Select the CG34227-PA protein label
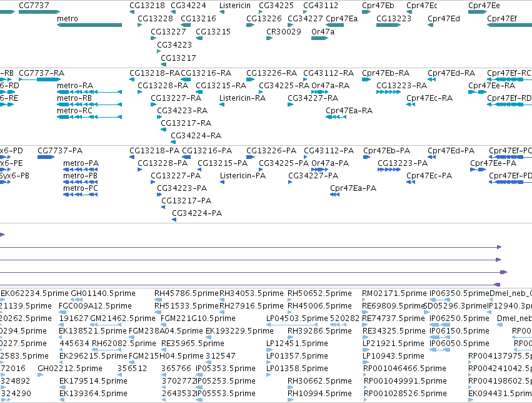Viewport: 532px width, 403px height. click(313, 176)
